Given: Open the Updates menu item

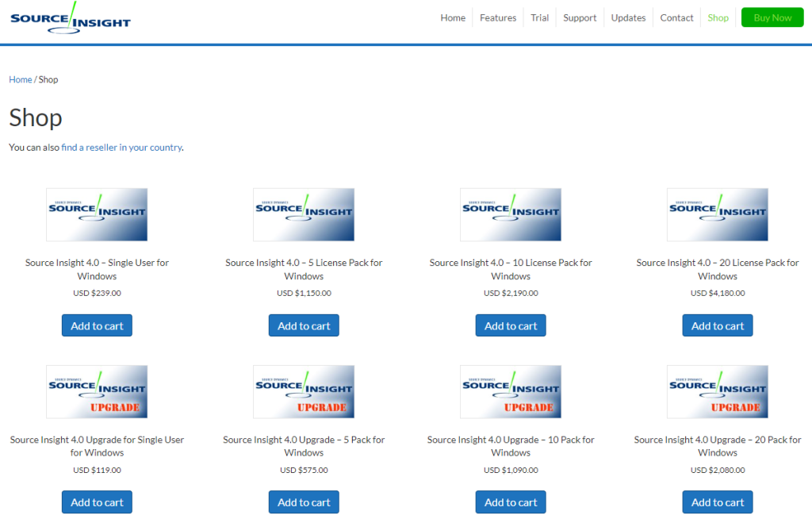Looking at the screenshot, I should (628, 17).
